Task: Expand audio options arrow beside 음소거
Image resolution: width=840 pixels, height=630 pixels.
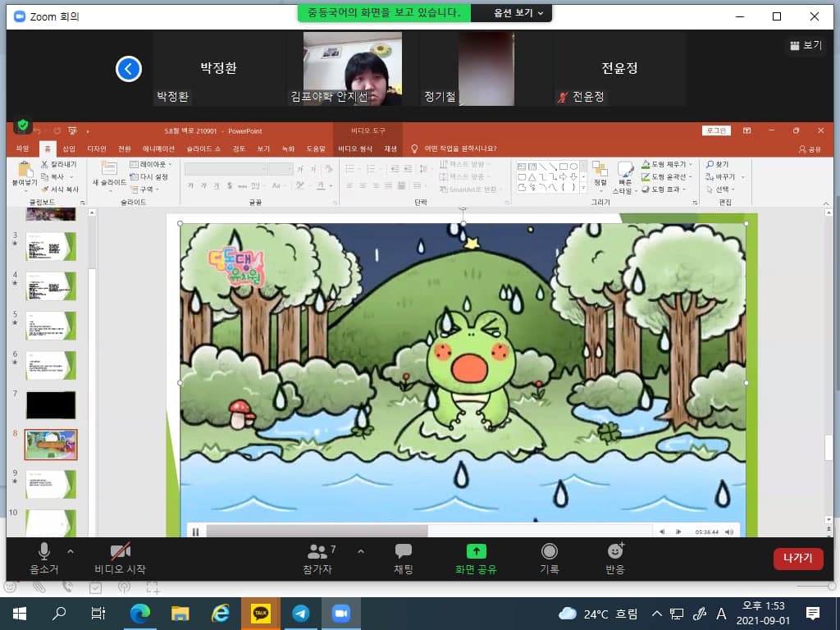Action: coord(71,551)
